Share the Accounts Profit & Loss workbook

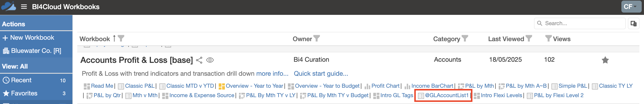(199, 60)
